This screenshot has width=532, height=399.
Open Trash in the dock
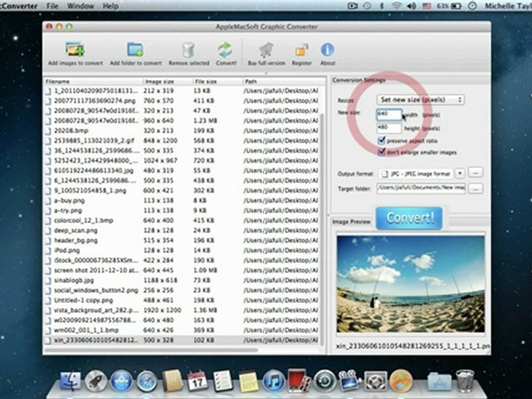pos(465,381)
